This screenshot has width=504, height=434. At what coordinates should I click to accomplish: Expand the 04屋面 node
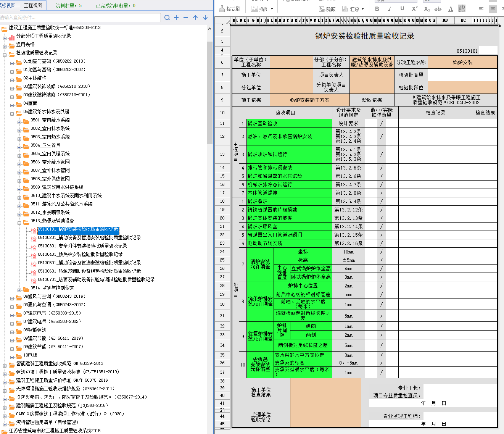tap(12, 105)
